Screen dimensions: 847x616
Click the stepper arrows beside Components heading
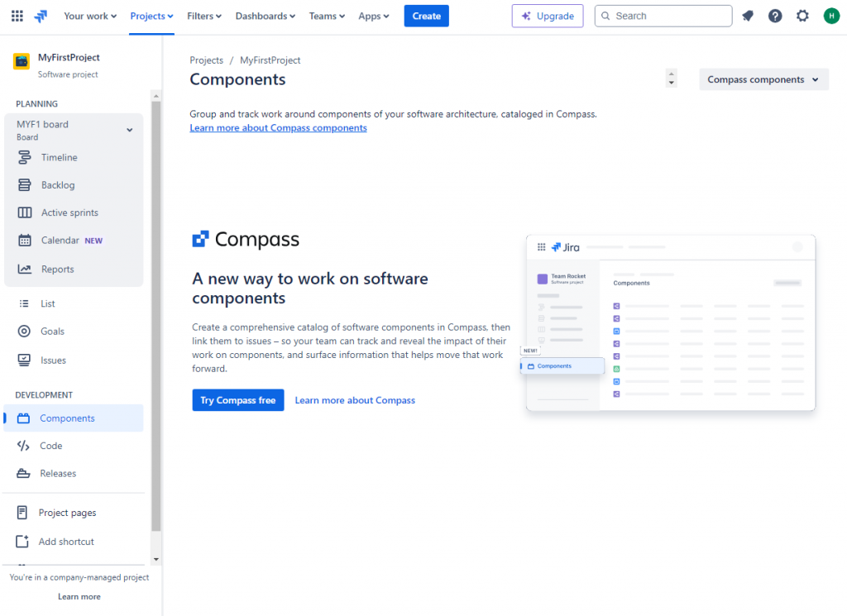click(672, 79)
